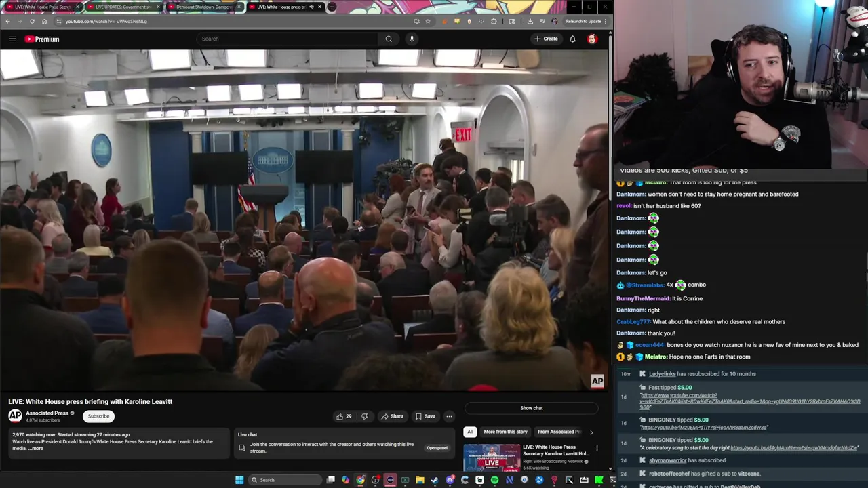Select More from this story chip
Image resolution: width=868 pixels, height=488 pixels.
[505, 432]
